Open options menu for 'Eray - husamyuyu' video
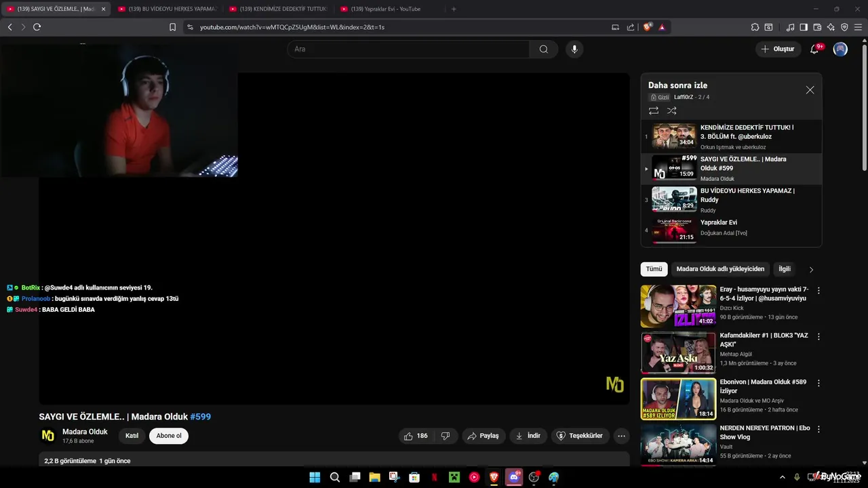The height and width of the screenshot is (488, 868). [x=818, y=290]
